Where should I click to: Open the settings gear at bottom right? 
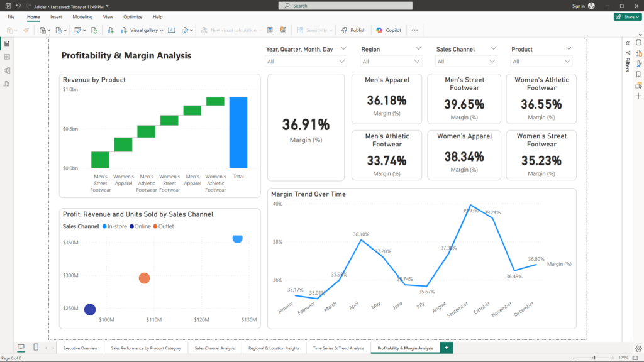click(638, 348)
